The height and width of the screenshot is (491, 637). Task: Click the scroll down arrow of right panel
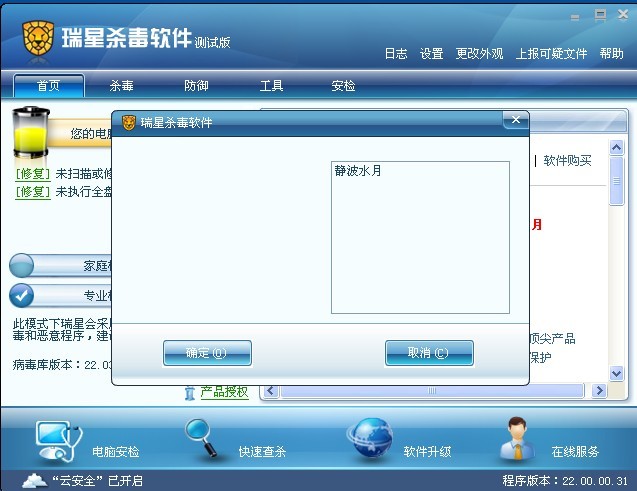616,373
